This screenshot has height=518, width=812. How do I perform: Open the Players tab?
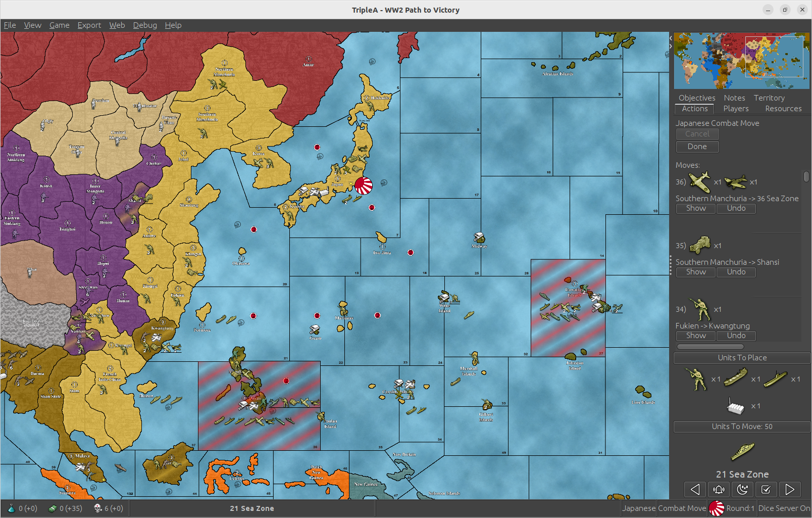pyautogui.click(x=736, y=109)
